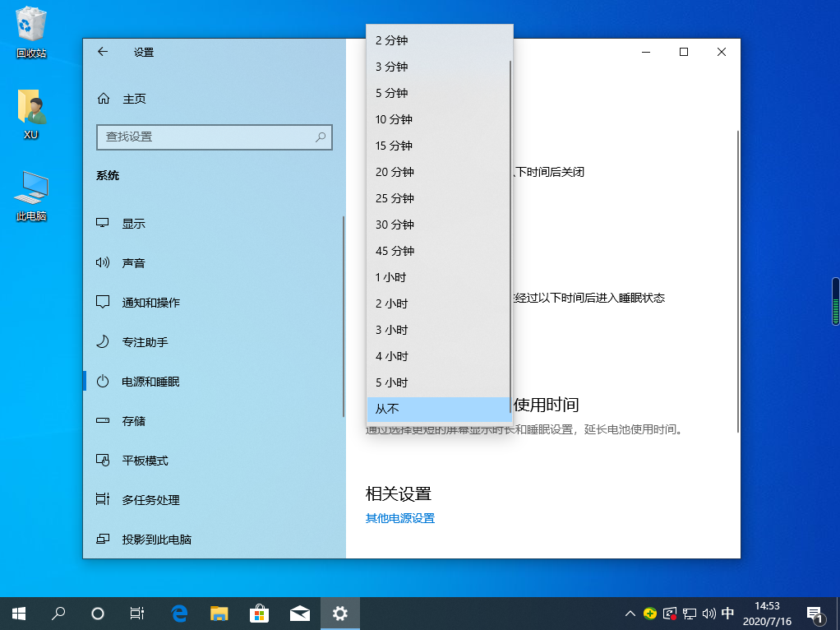Image resolution: width=840 pixels, height=630 pixels.
Task: Open 显示 display settings
Action: (213, 224)
